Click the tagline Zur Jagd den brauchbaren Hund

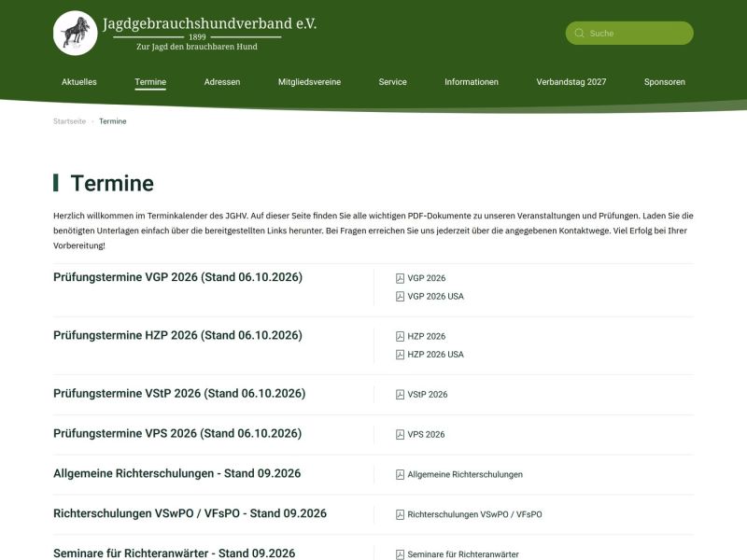click(197, 47)
